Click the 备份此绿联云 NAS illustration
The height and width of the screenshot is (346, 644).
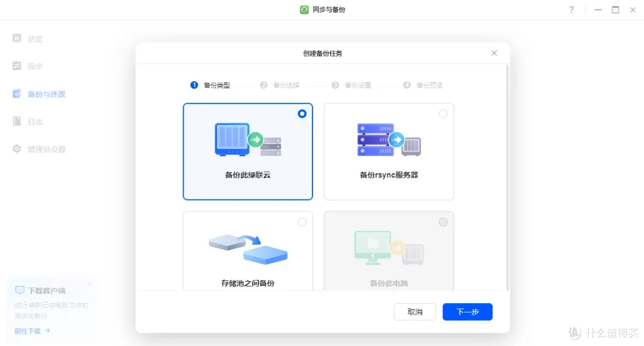click(x=247, y=139)
